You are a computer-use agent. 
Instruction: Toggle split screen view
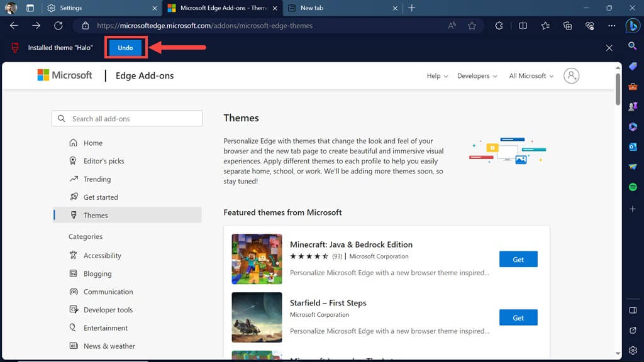pyautogui.click(x=523, y=25)
